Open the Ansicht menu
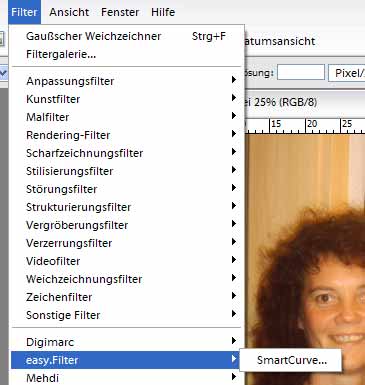365x385 pixels. point(69,12)
